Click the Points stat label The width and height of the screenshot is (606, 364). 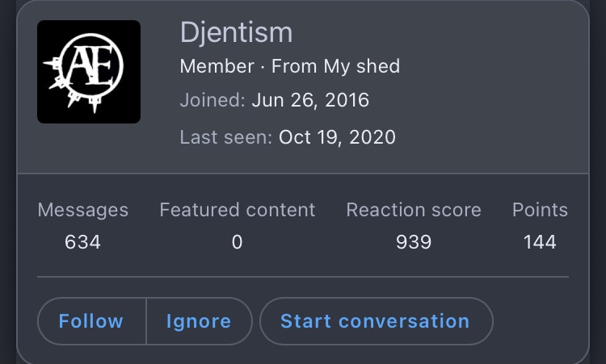[540, 210]
